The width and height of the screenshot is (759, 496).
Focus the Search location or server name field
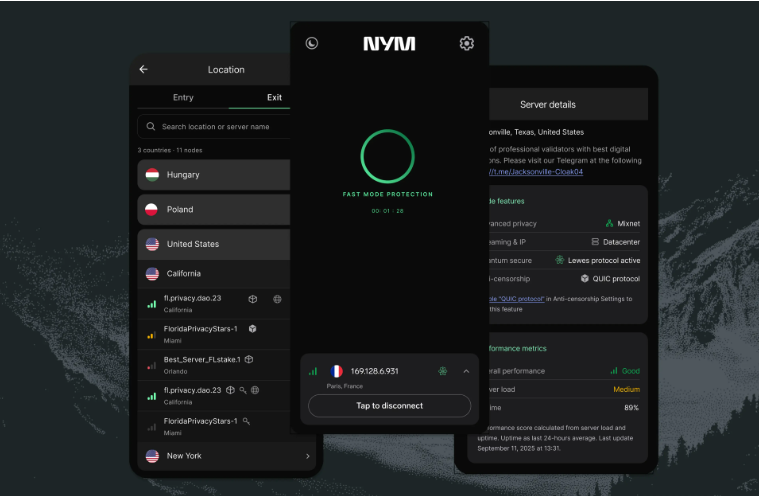pyautogui.click(x=214, y=127)
